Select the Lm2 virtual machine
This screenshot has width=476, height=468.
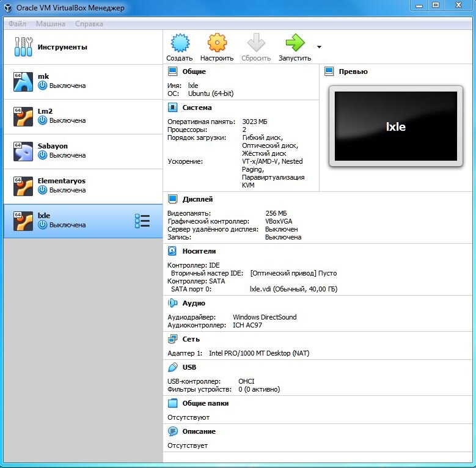pos(83,117)
